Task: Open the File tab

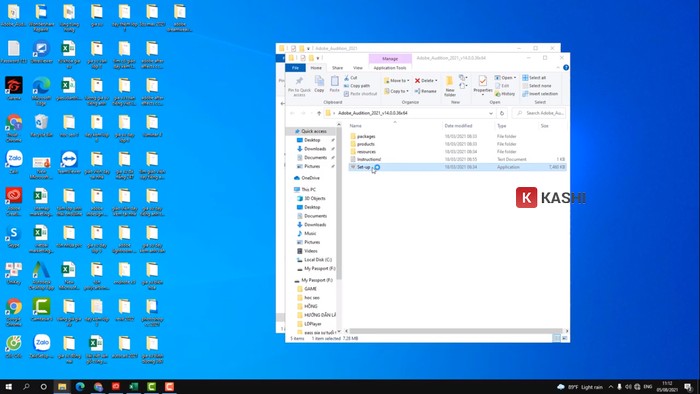Action: click(295, 68)
